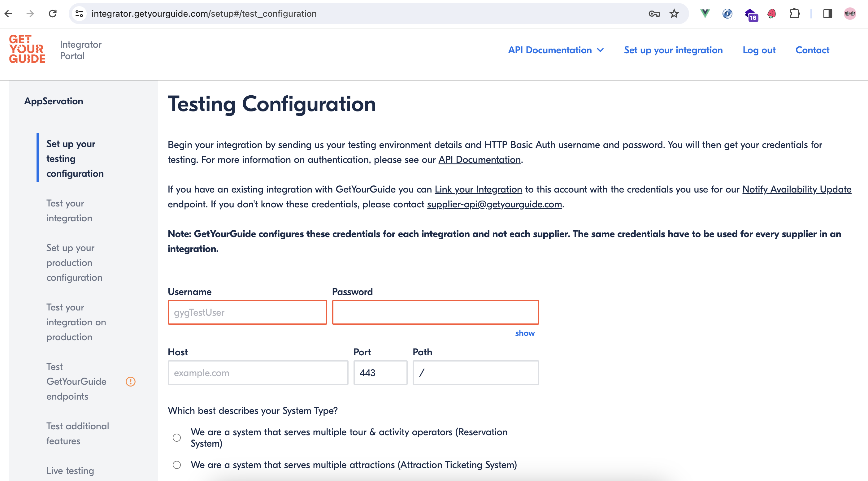Select the Reservation System radio option
This screenshot has height=481, width=868.
click(176, 438)
